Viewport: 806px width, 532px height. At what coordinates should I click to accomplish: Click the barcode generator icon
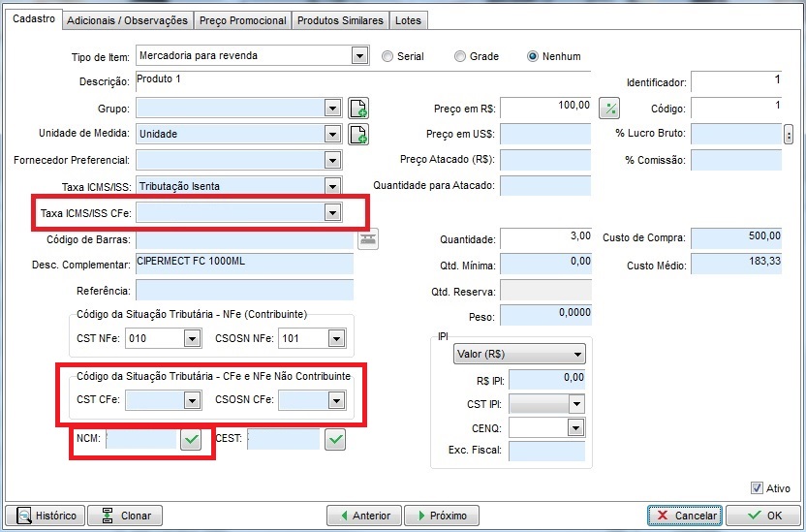[368, 238]
